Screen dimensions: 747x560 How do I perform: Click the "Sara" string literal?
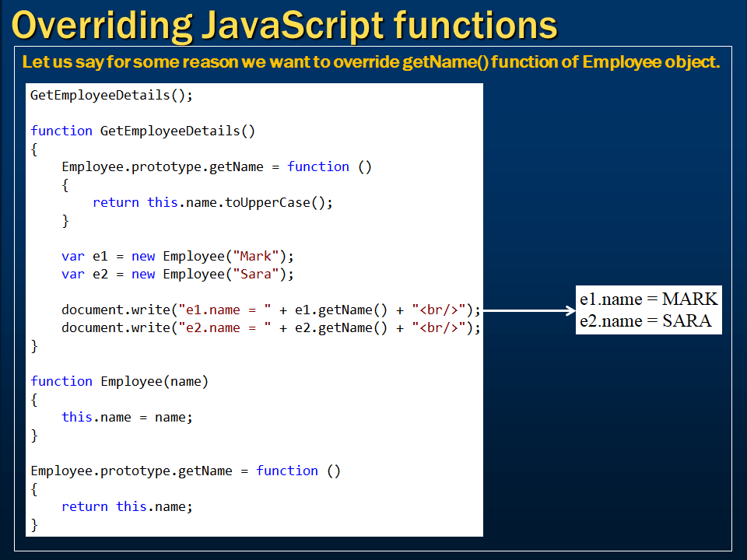coord(256,275)
